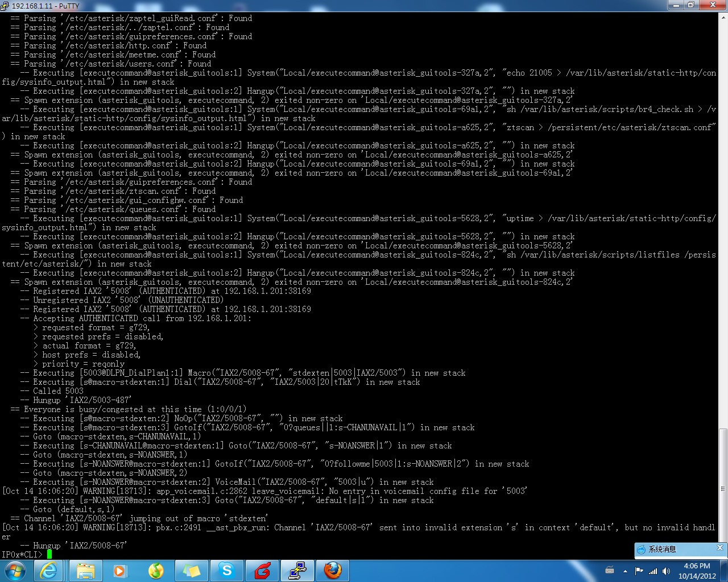
Task: Open the red G-shaped taskbar app
Action: (262, 571)
